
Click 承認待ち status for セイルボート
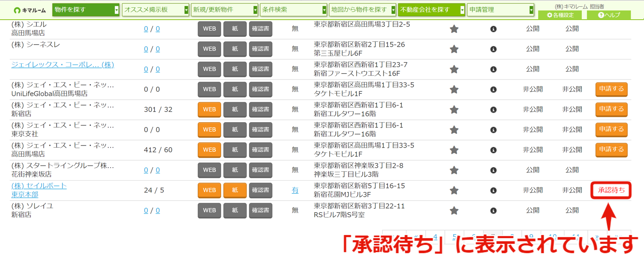(611, 190)
